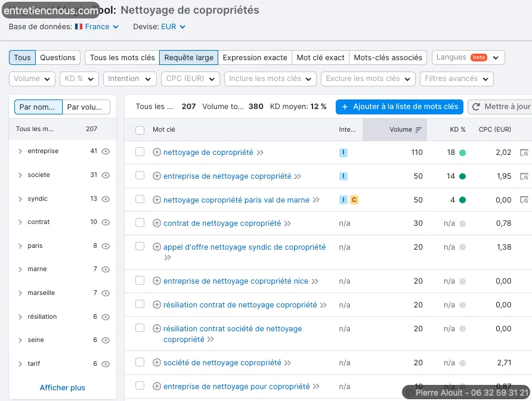Image resolution: width=532 pixels, height=401 pixels.
Task: Switch to the 'Questions' tab
Action: coord(58,58)
